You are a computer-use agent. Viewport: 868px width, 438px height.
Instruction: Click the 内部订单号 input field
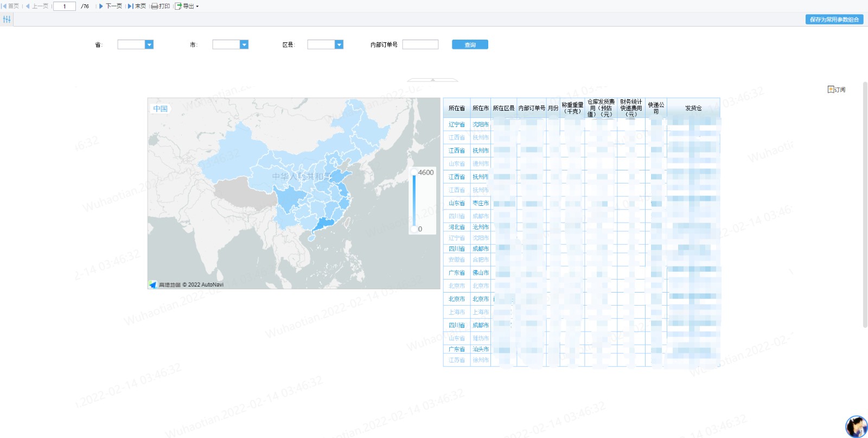[x=420, y=45]
